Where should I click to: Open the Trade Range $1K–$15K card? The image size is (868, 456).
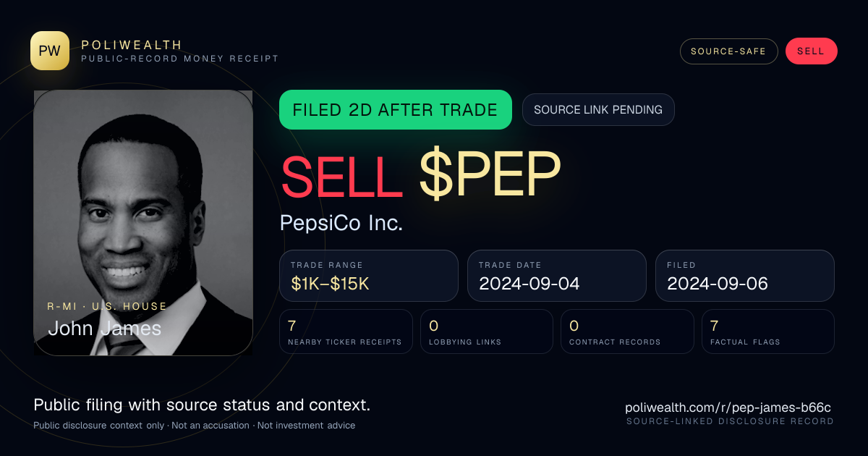click(369, 276)
